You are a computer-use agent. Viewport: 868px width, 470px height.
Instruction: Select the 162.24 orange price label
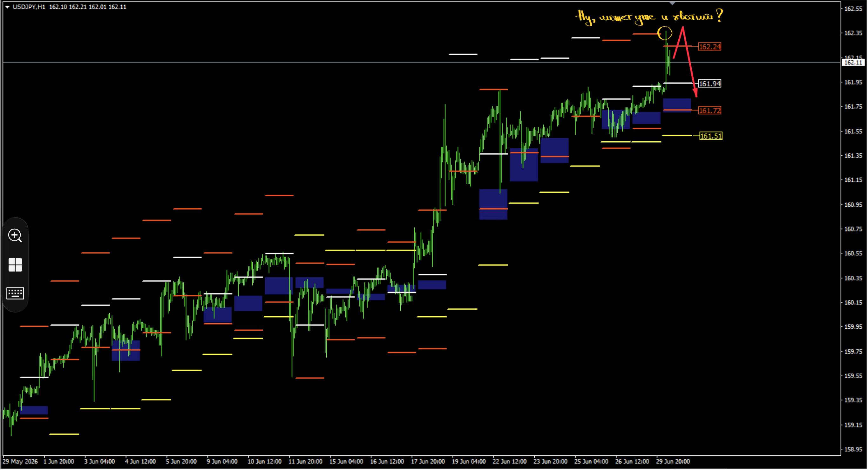pyautogui.click(x=710, y=47)
